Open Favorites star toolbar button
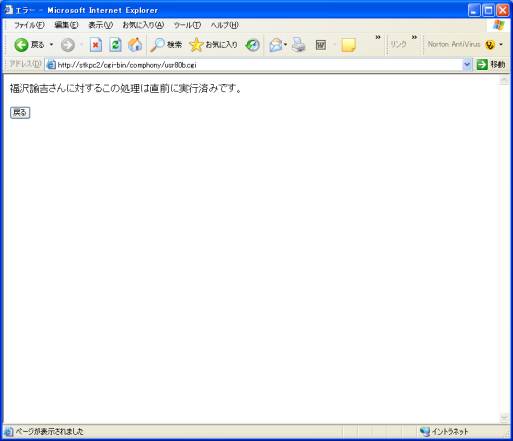This screenshot has width=513, height=441. pyautogui.click(x=213, y=45)
